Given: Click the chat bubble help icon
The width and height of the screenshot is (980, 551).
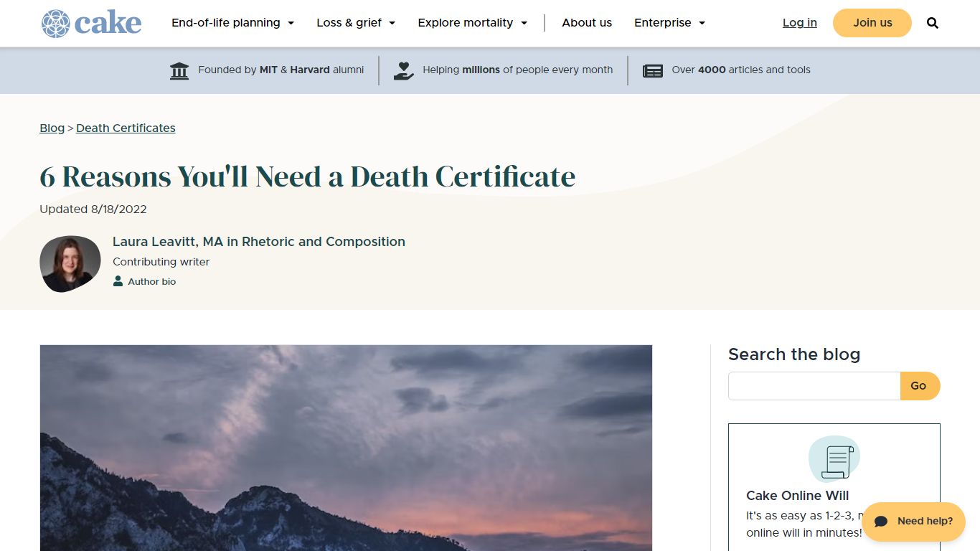Looking at the screenshot, I should click(881, 522).
